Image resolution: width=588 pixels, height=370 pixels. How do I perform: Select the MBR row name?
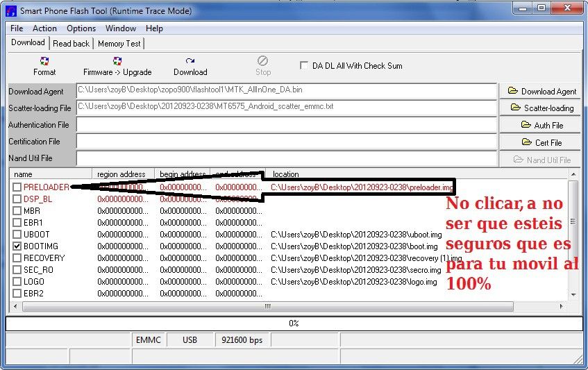tap(32, 210)
